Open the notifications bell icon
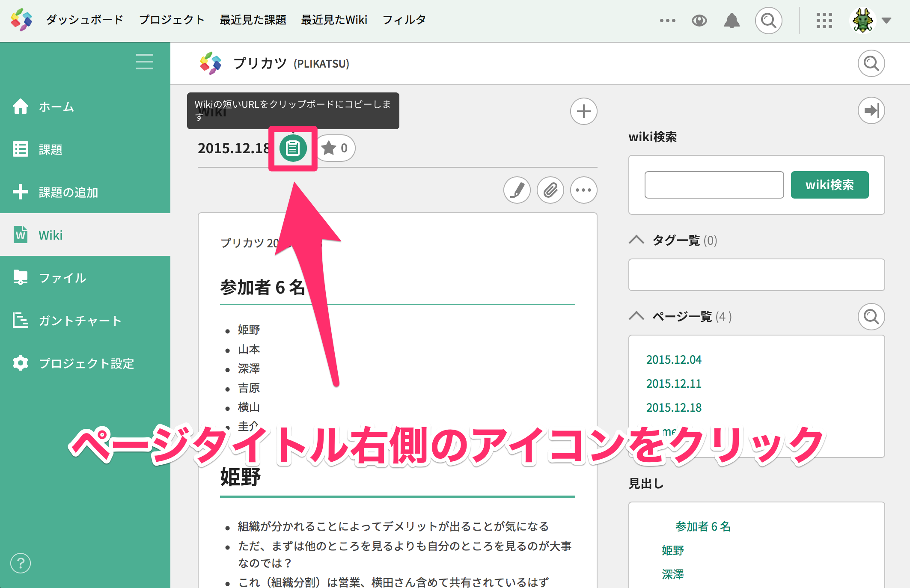This screenshot has height=588, width=910. tap(732, 20)
